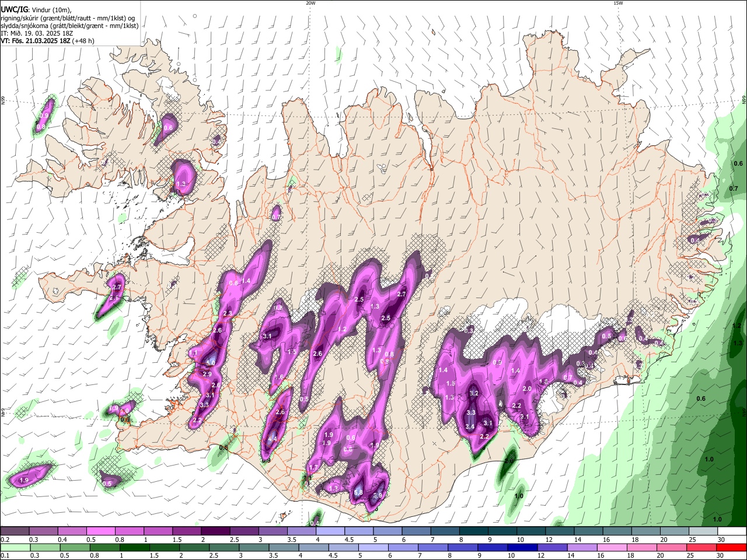Click the 4.4 precipitation value on the map
Screen dimensions: 747x560
pyautogui.click(x=273, y=439)
